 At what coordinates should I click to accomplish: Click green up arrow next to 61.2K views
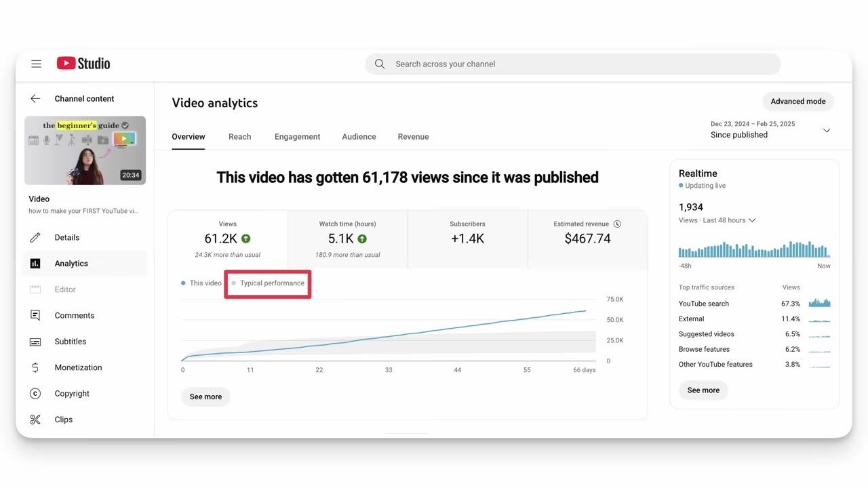point(246,239)
